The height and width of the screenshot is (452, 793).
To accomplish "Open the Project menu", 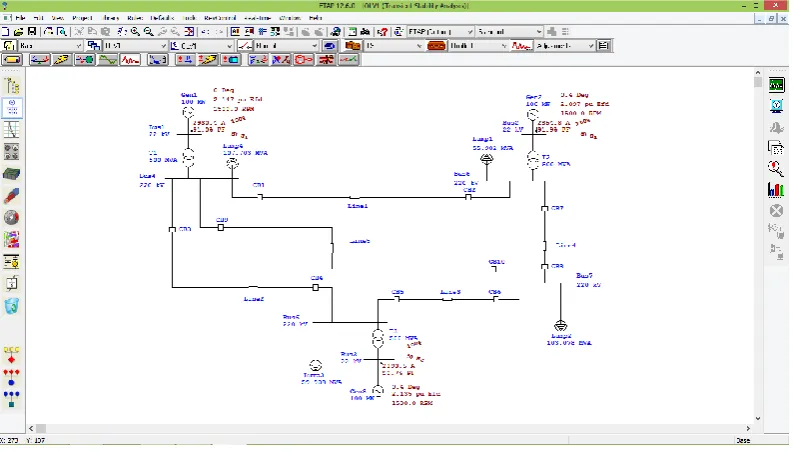I will point(82,18).
